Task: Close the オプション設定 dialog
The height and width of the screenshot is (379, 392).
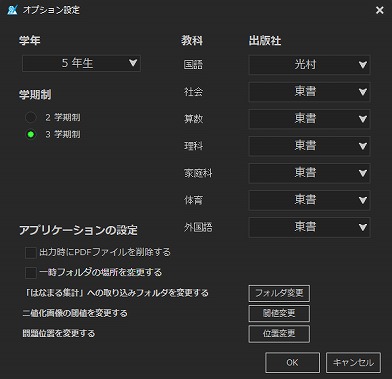Action: 379,11
